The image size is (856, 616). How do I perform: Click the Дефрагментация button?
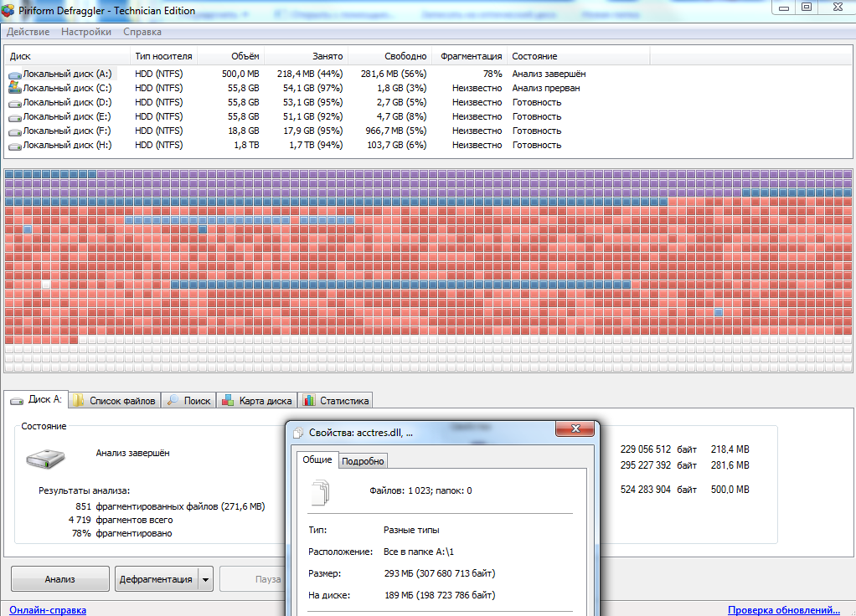point(156,579)
